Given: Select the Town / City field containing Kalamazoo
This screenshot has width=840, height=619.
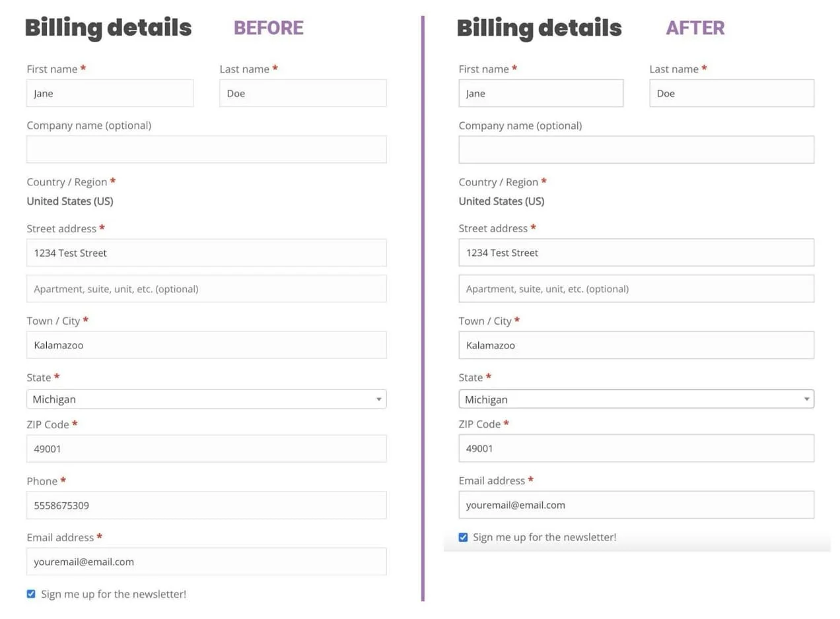Looking at the screenshot, I should pyautogui.click(x=206, y=344).
